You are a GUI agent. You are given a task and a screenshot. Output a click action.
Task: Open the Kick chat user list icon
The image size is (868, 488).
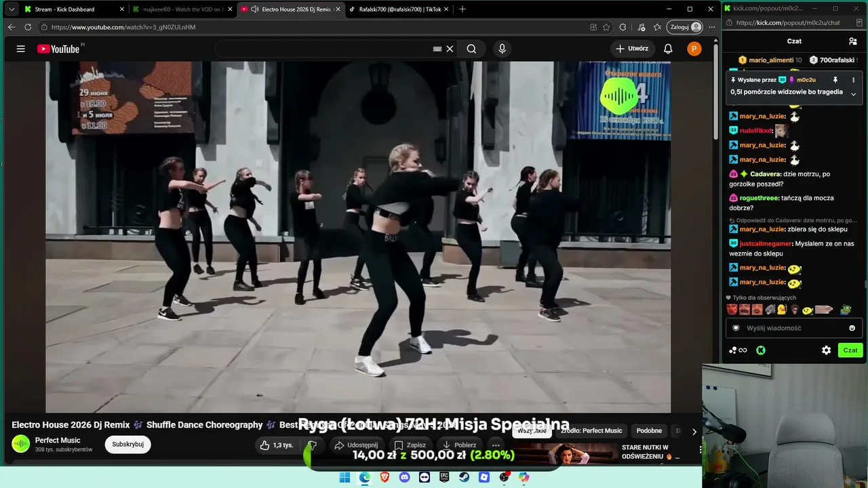coord(853,41)
